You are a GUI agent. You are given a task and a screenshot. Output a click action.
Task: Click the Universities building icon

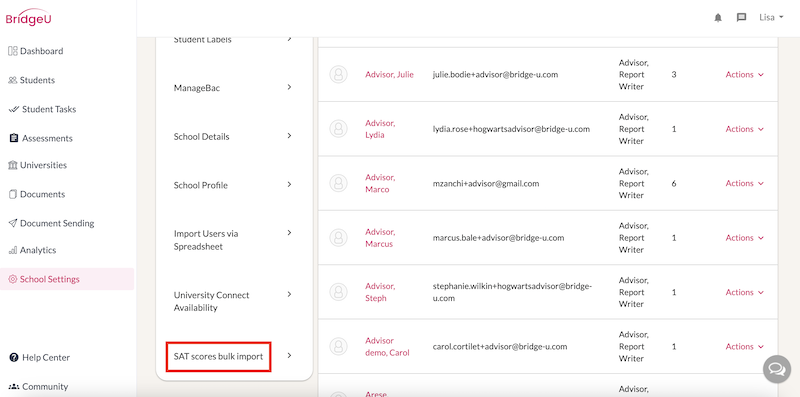point(13,165)
